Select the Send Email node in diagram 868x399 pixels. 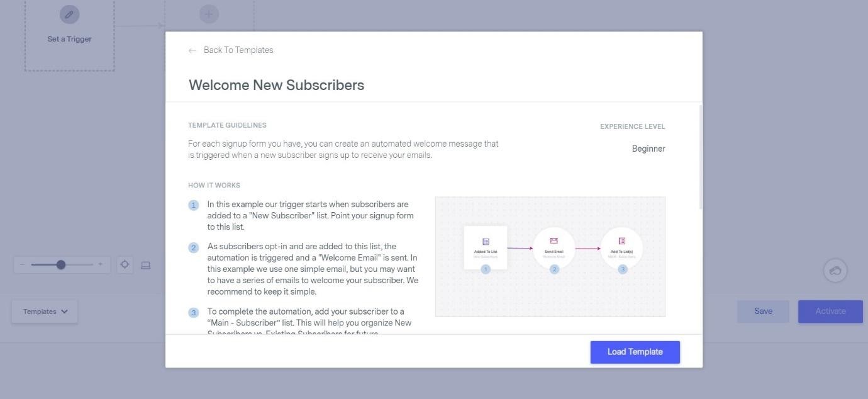(x=554, y=248)
